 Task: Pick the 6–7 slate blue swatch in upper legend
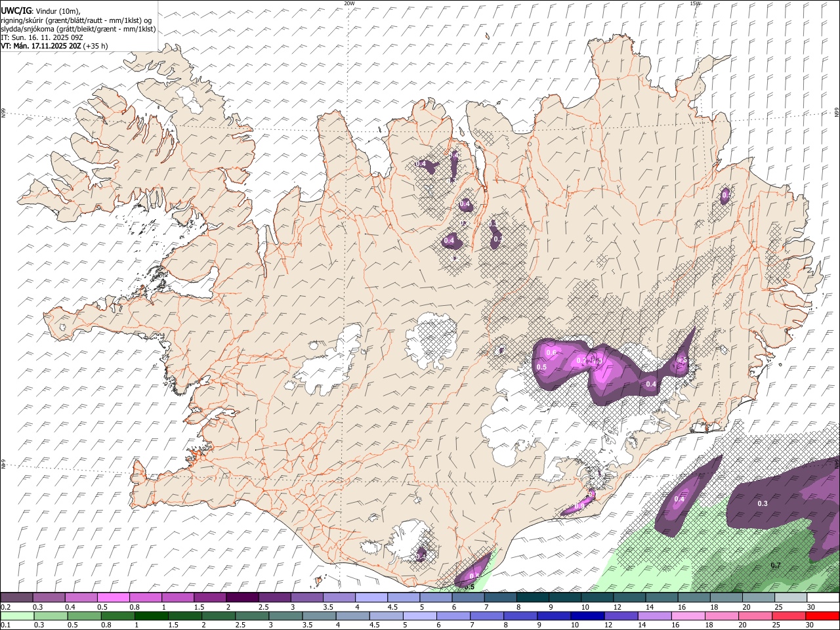pos(469,598)
